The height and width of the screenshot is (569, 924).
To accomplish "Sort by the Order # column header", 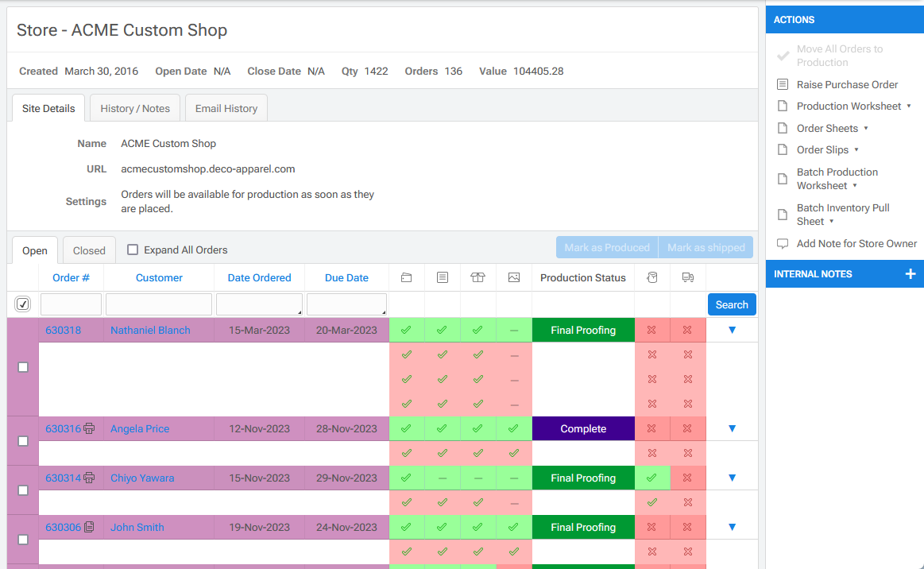I will 71,277.
